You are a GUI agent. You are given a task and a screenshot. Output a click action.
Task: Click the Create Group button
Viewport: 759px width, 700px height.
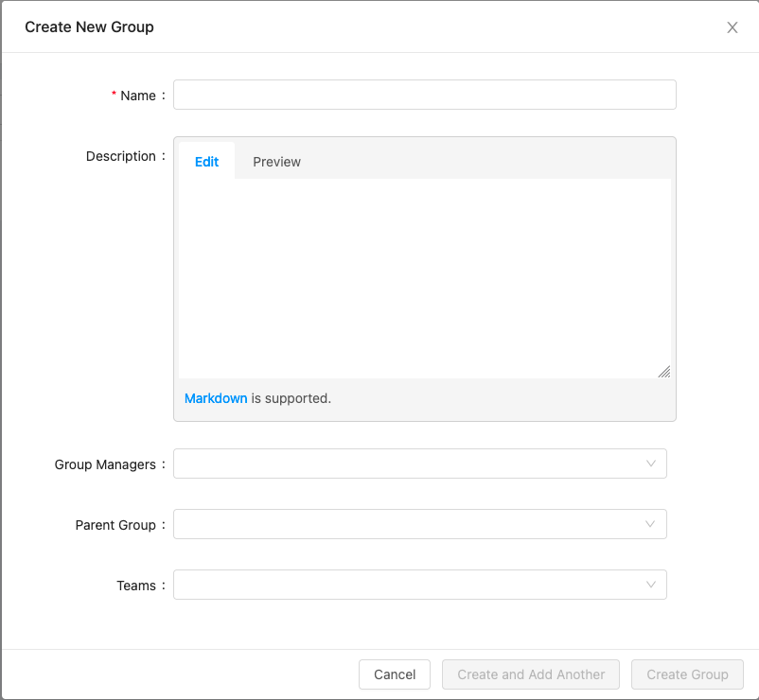[x=687, y=674]
